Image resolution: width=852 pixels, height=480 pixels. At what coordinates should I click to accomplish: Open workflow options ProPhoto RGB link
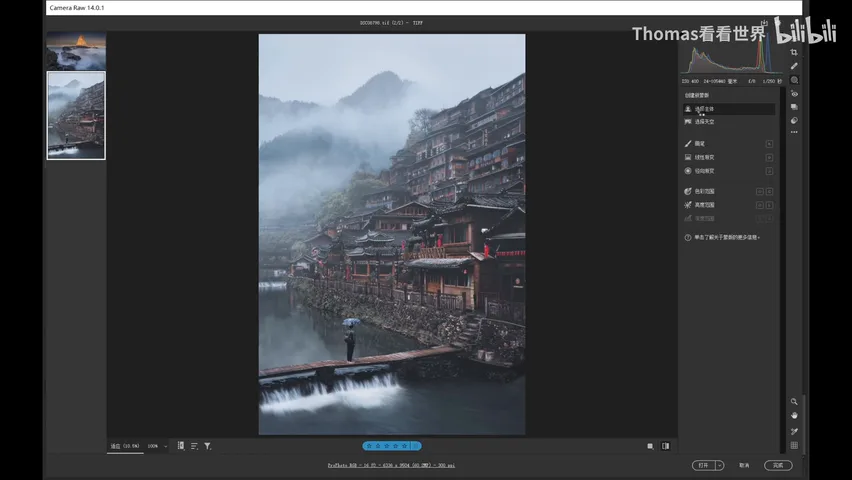click(x=391, y=465)
